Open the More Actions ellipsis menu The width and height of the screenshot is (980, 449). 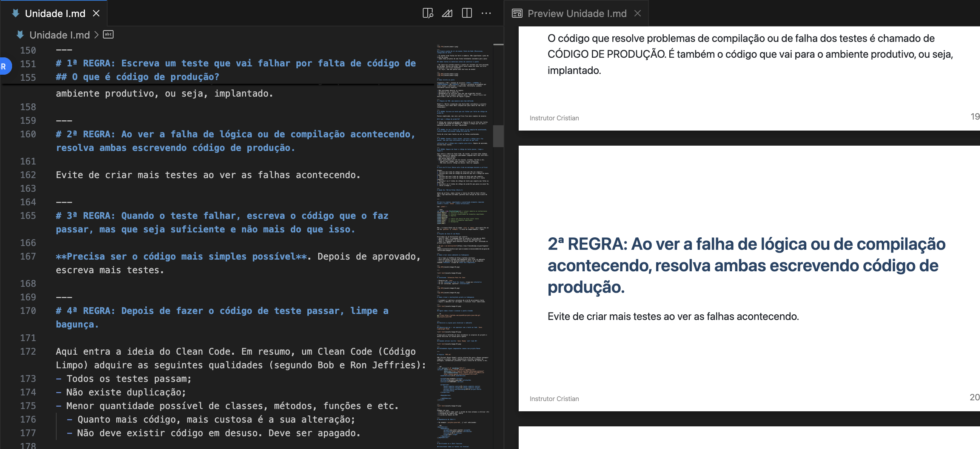tap(486, 13)
